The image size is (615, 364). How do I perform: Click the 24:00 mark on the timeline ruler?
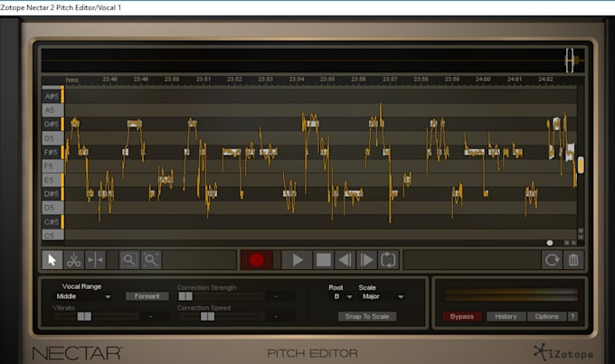coord(483,79)
